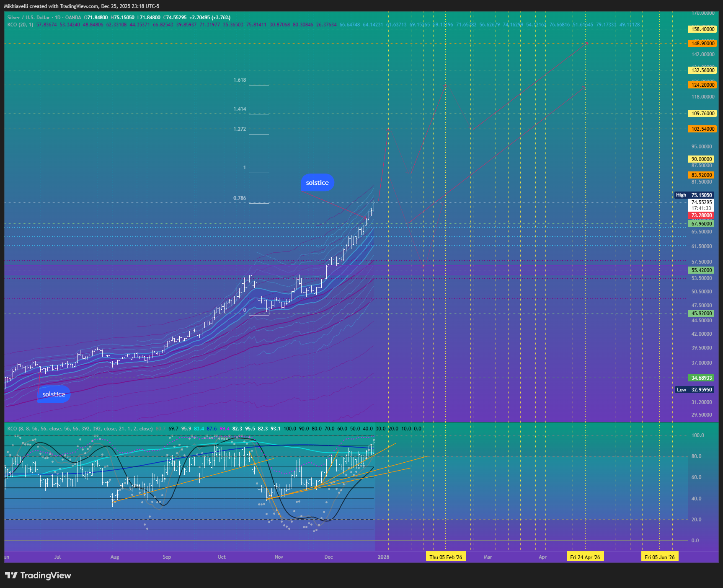Select the 83.92000 orange price label
Image resolution: width=723 pixels, height=588 pixels.
click(x=701, y=175)
